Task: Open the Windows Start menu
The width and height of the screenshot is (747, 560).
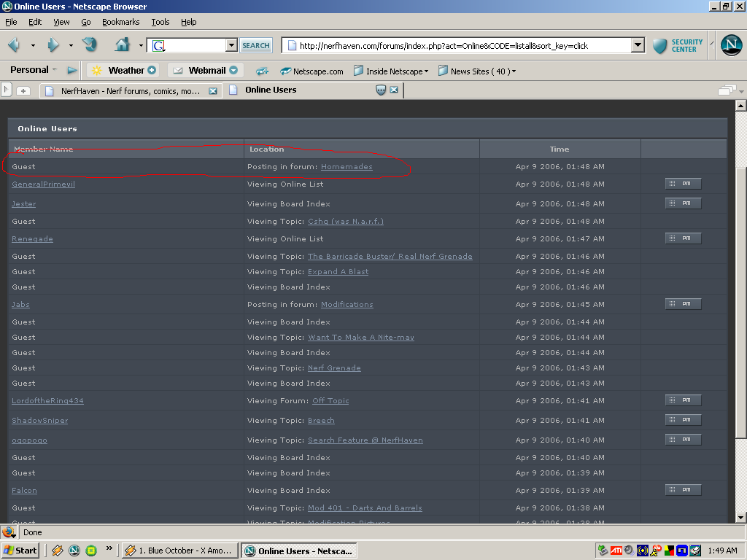Action: click(x=20, y=551)
